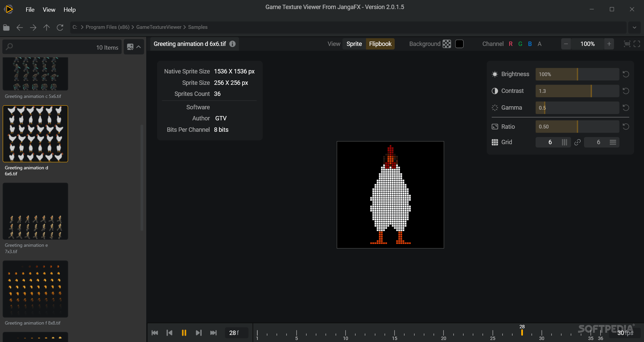The height and width of the screenshot is (342, 644).
Task: Open the View menu
Action: (49, 10)
